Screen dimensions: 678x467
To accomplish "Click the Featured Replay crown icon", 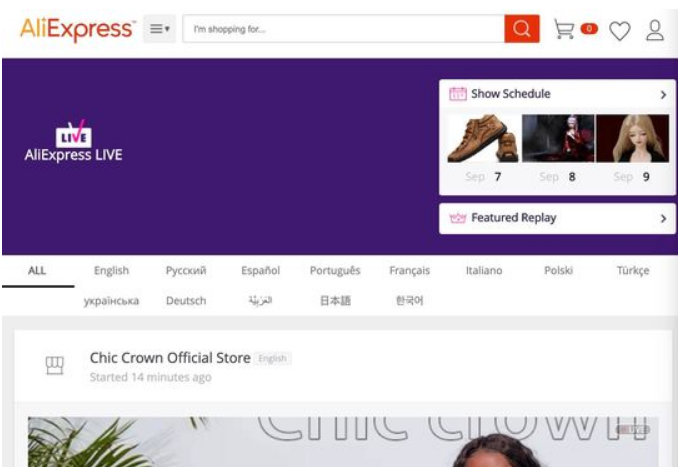I will coord(457,218).
